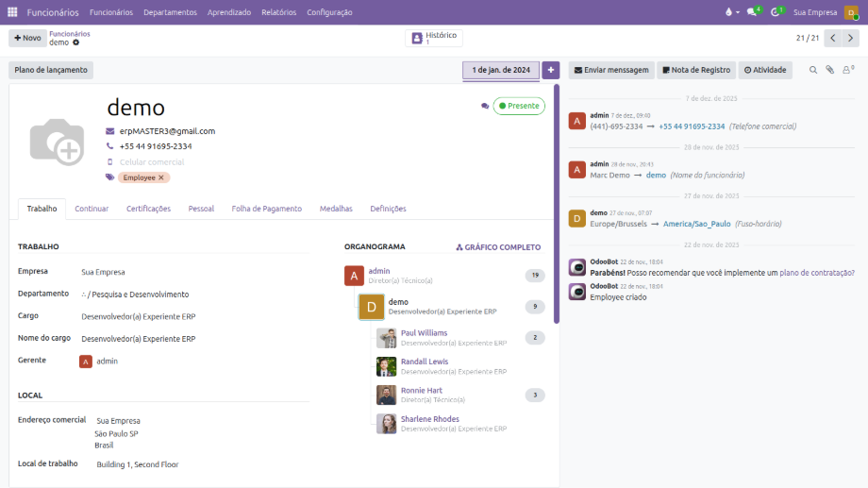
Task: Open the debug droplet dropdown in navbar
Action: pyautogui.click(x=729, y=12)
